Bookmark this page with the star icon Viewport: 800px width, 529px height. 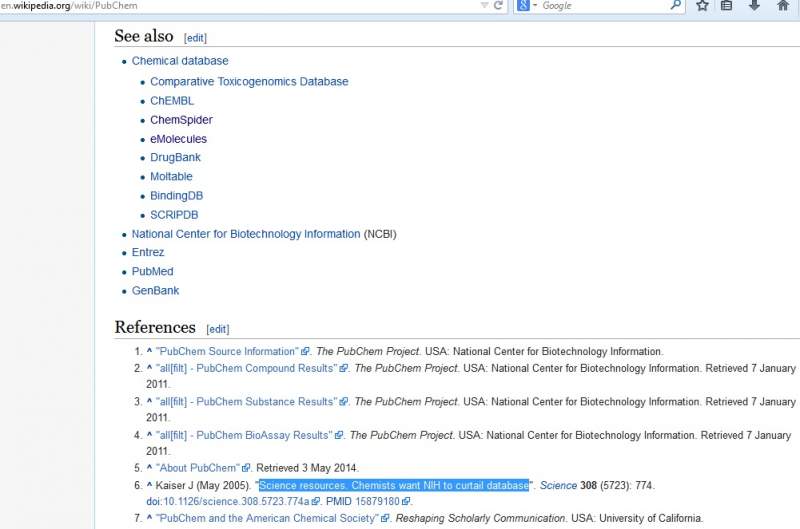point(703,6)
